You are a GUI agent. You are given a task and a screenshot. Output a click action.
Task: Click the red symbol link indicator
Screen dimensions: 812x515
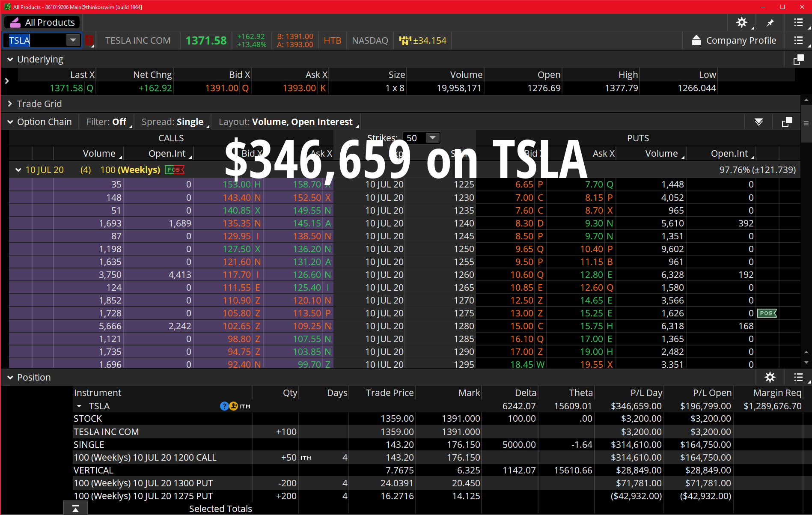click(89, 40)
